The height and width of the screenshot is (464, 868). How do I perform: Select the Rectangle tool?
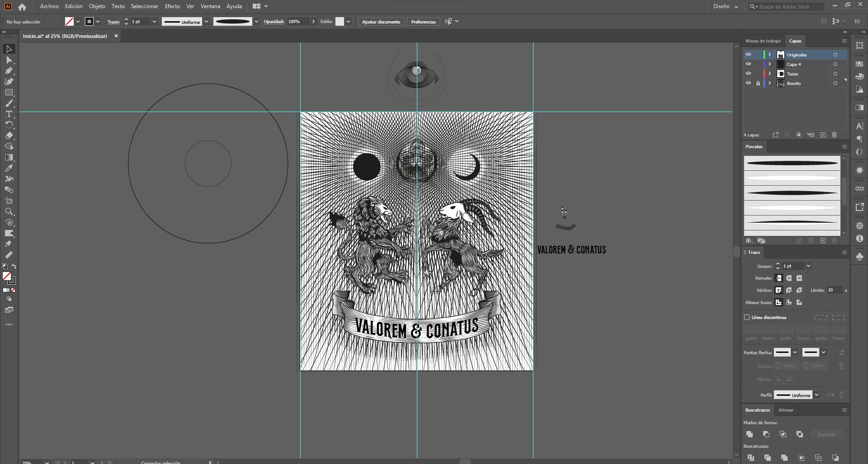point(9,92)
